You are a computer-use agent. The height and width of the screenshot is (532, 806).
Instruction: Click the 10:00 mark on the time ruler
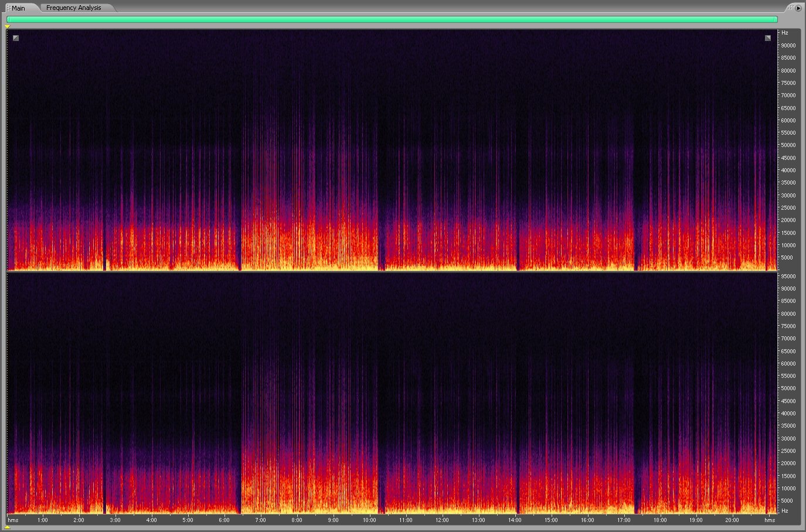point(369,520)
